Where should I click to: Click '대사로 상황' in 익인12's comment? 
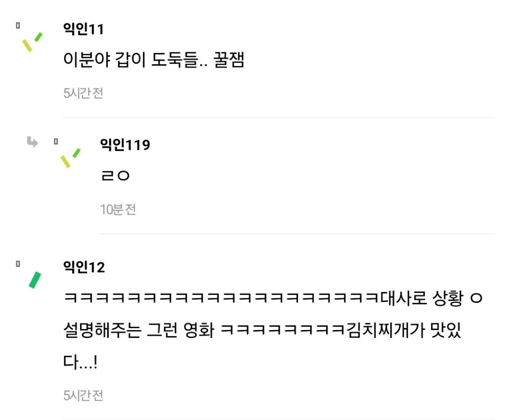coord(422,298)
